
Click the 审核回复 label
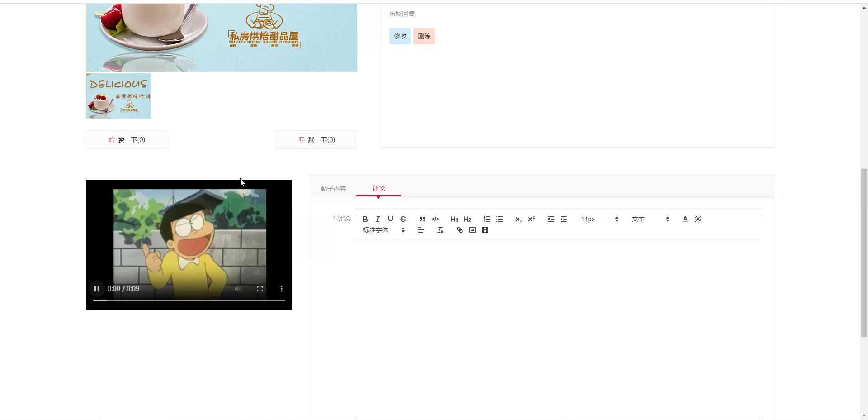(402, 14)
